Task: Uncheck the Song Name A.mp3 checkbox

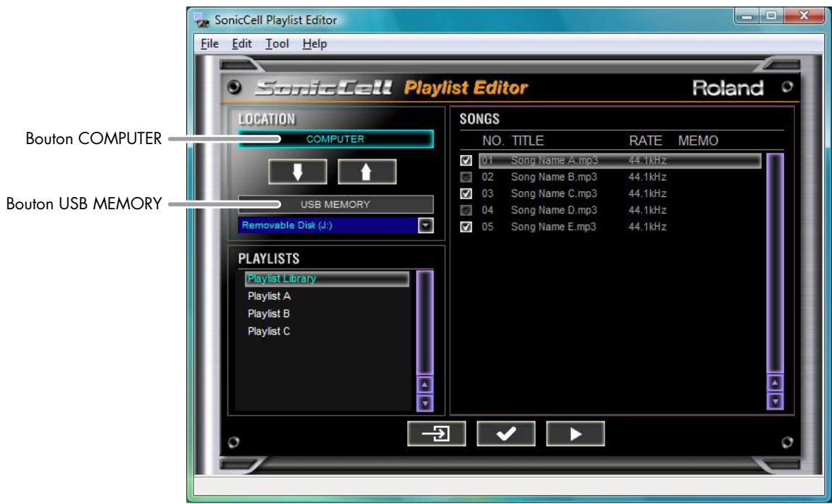Action: coord(466,160)
